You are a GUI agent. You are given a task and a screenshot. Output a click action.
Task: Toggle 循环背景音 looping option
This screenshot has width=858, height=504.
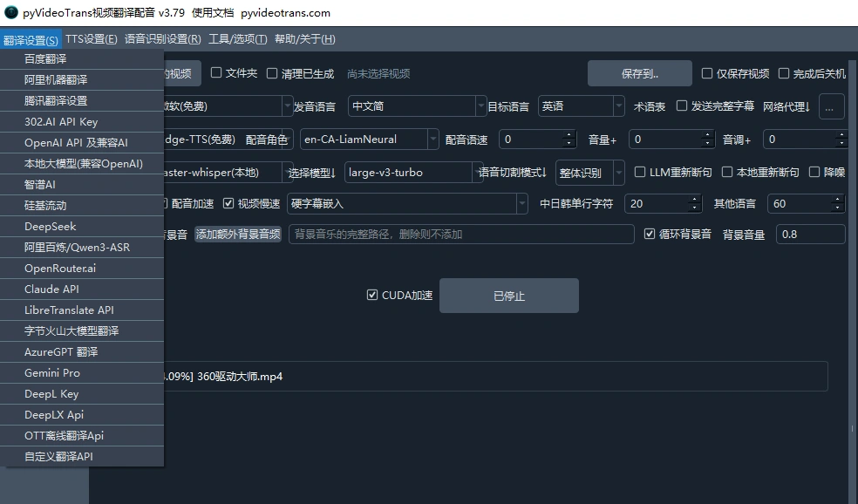650,233
